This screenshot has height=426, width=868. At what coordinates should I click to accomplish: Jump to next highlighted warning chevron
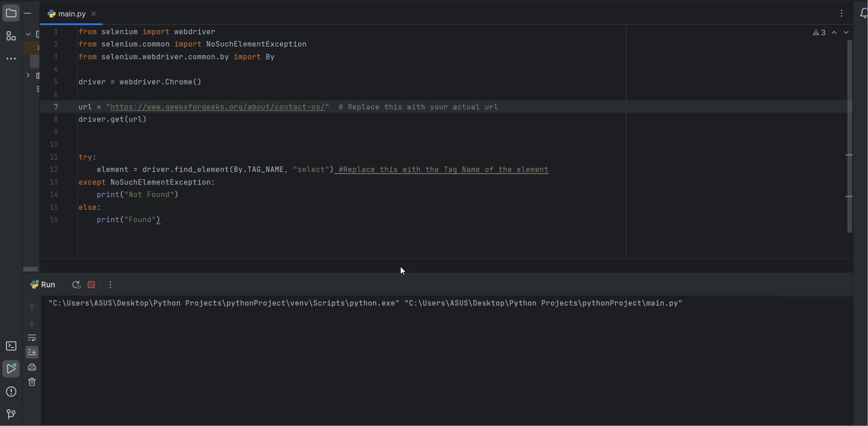(x=846, y=32)
